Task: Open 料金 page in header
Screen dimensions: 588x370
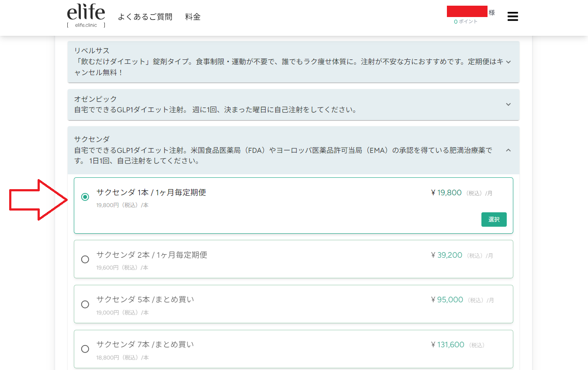Action: tap(193, 17)
